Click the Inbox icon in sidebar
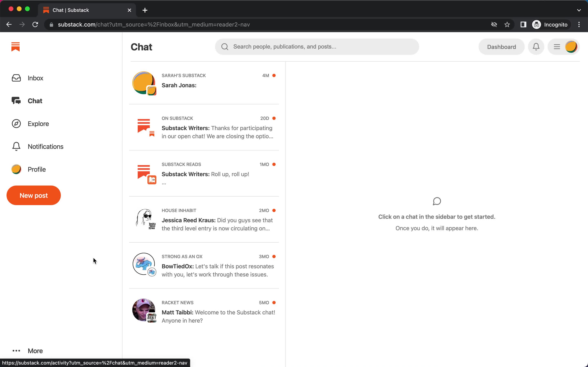Screen dimensions: 588x367 coord(16,78)
